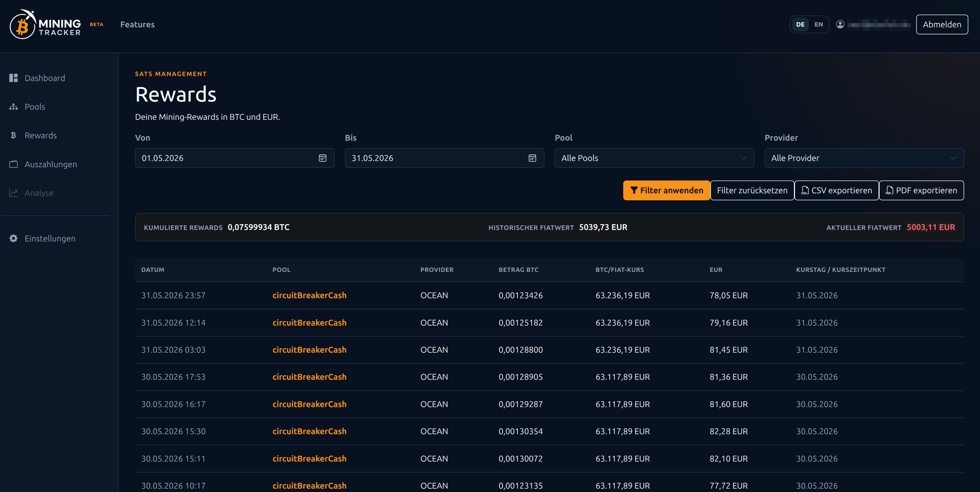Image resolution: width=980 pixels, height=492 pixels.
Task: Open circuitBreakerCash link in 31.05.2026 23:57 row
Action: [x=309, y=296]
